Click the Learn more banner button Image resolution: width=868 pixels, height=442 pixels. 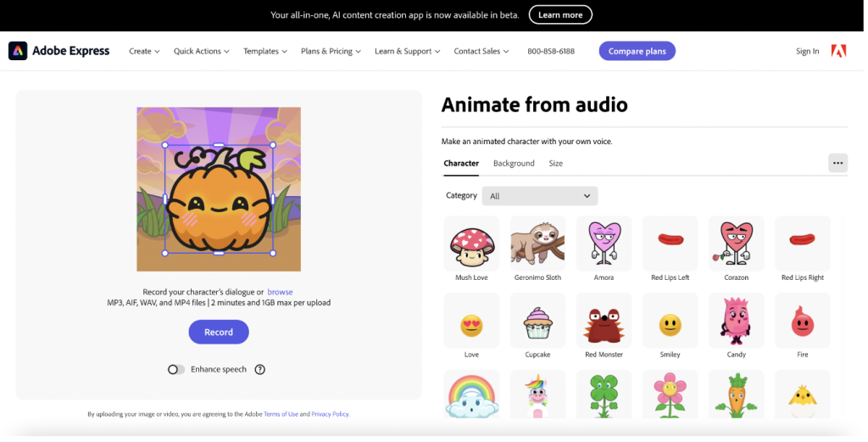(560, 15)
